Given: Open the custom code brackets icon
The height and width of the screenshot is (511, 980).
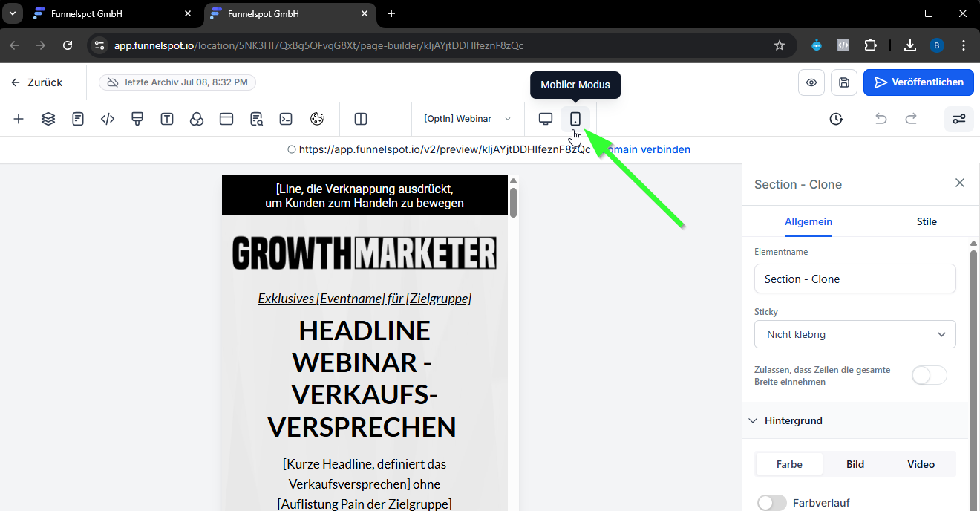Looking at the screenshot, I should 108,119.
